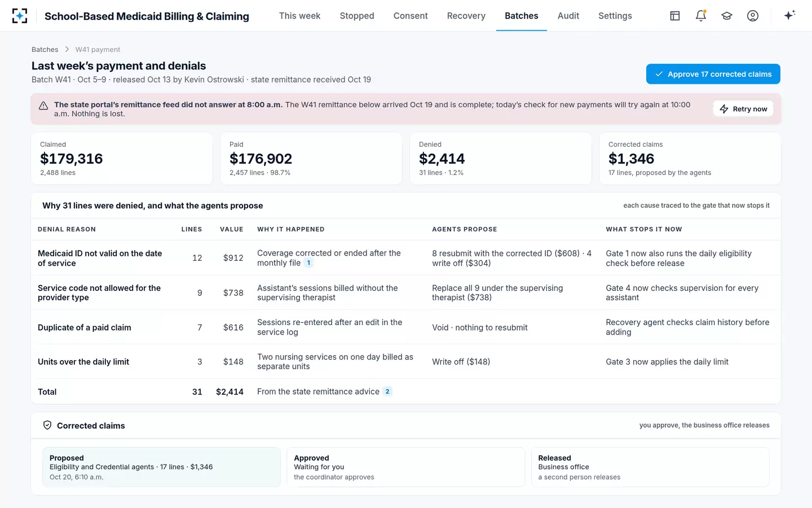The height and width of the screenshot is (508, 812).
Task: Click the total value $2,414 cell
Action: [230, 392]
